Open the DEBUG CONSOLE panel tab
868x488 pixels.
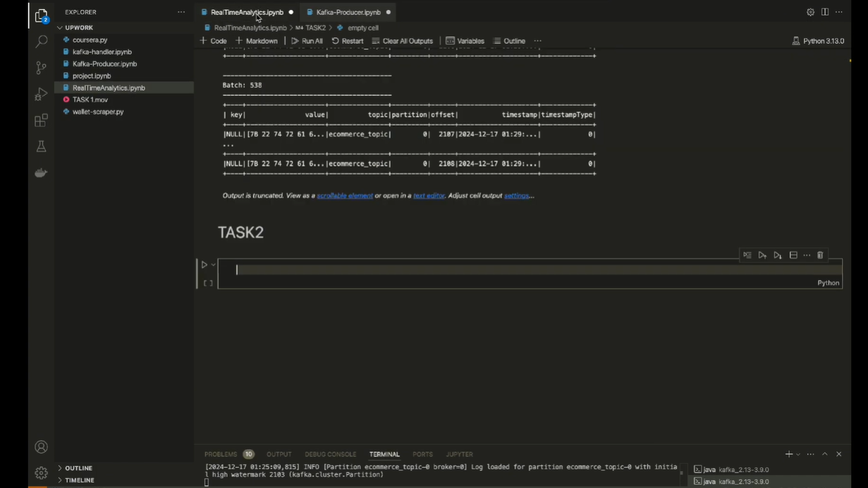coord(330,455)
